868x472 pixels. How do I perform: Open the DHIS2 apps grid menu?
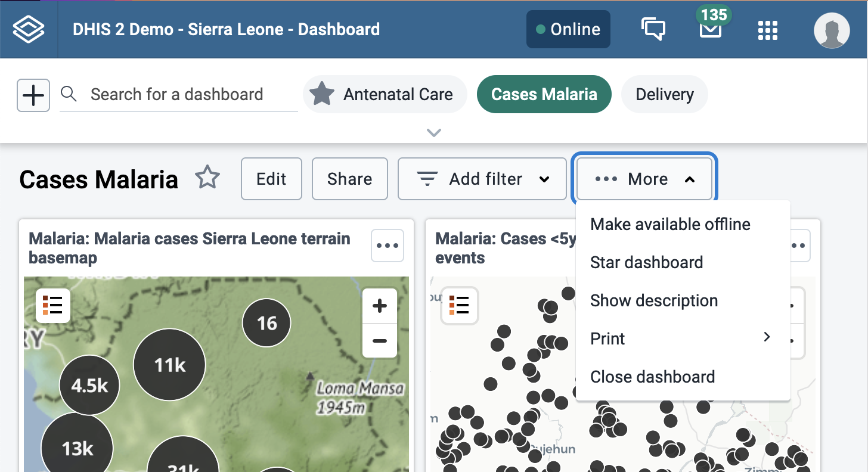tap(767, 30)
